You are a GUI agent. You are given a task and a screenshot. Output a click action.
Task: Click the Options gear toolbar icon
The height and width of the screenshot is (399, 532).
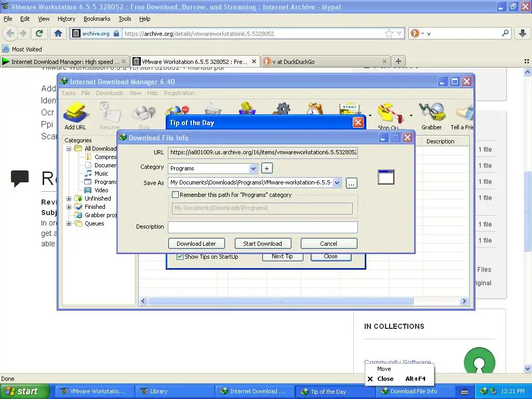tap(283, 109)
